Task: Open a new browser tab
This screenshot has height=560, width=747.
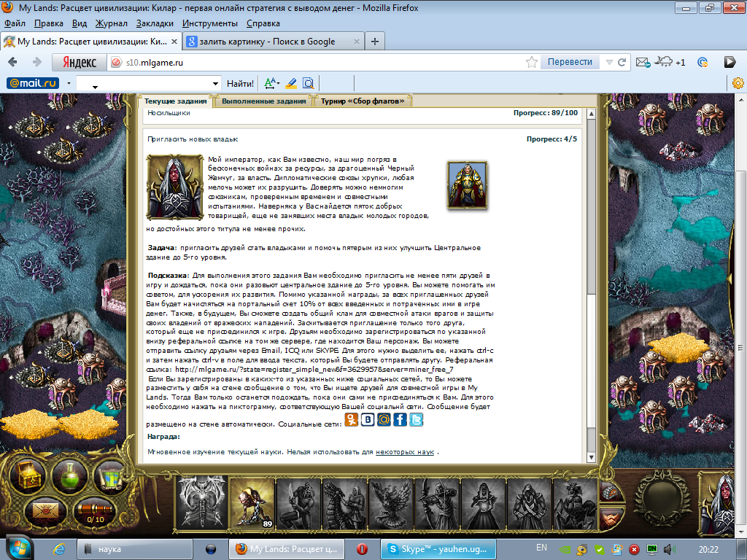Action: (x=375, y=42)
